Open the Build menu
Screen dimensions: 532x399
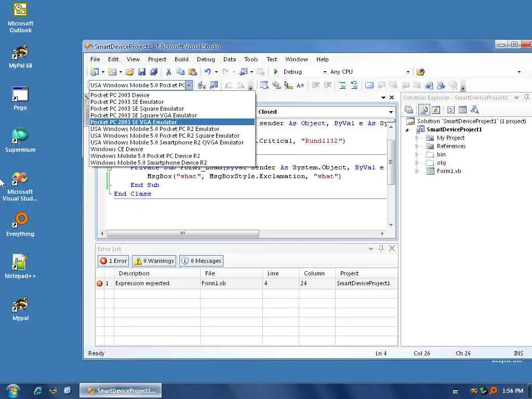point(181,59)
